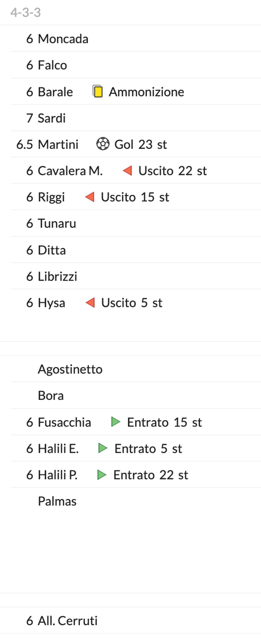Click the Ammonizione text for Barale
The image size is (261, 644).
pos(146,92)
